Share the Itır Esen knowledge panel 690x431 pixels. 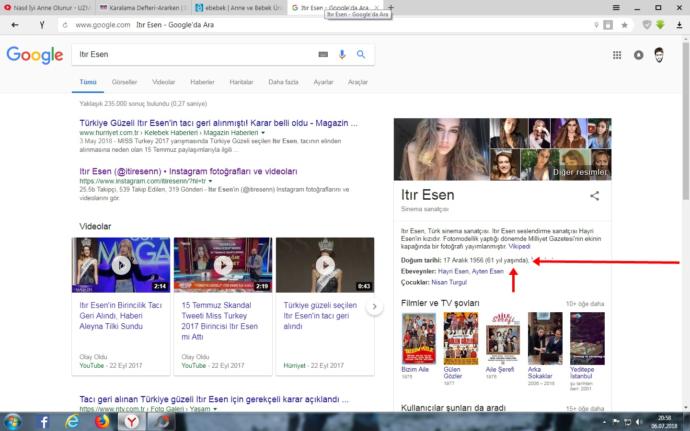[x=595, y=196]
